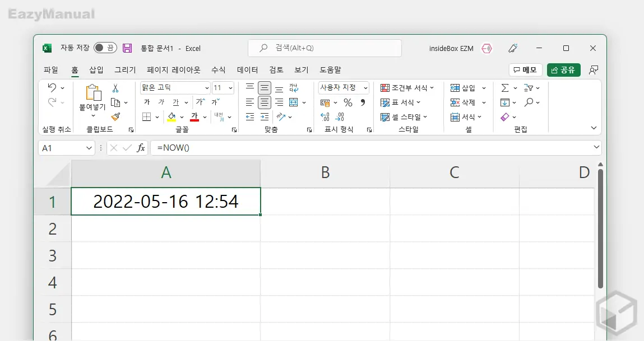Open the 사용자 지정 number format dropdown

pyautogui.click(x=343, y=87)
